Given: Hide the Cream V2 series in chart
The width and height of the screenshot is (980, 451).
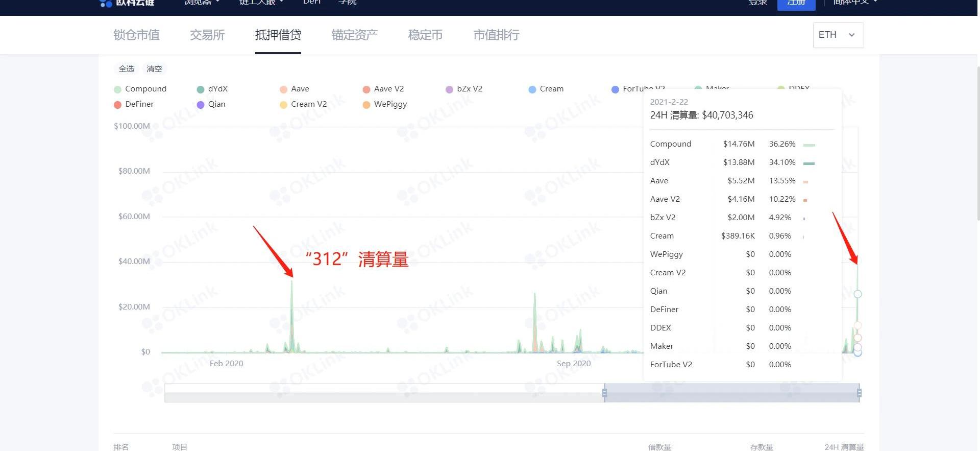Looking at the screenshot, I should click(x=284, y=105).
